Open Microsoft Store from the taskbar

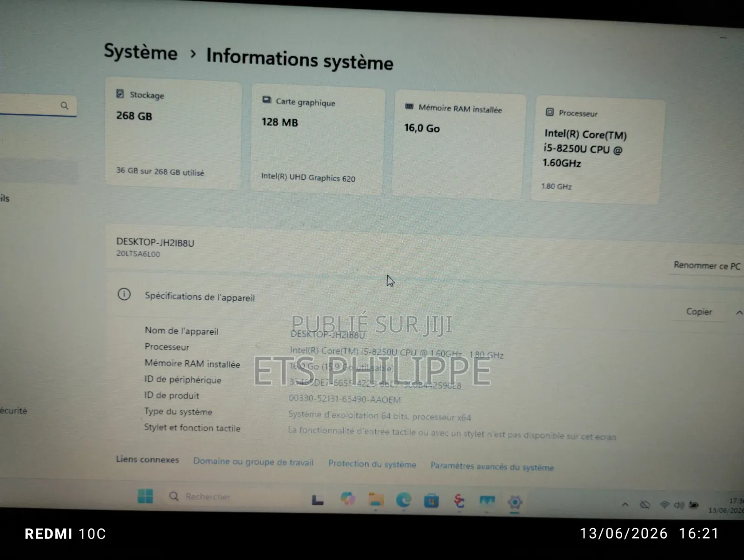tap(431, 501)
